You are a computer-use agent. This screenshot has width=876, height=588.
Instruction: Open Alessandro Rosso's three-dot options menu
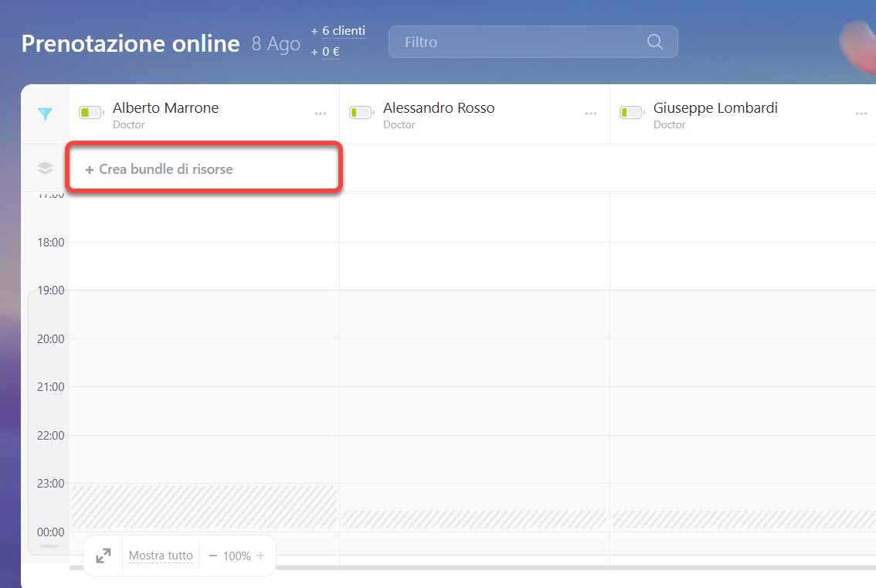click(591, 114)
